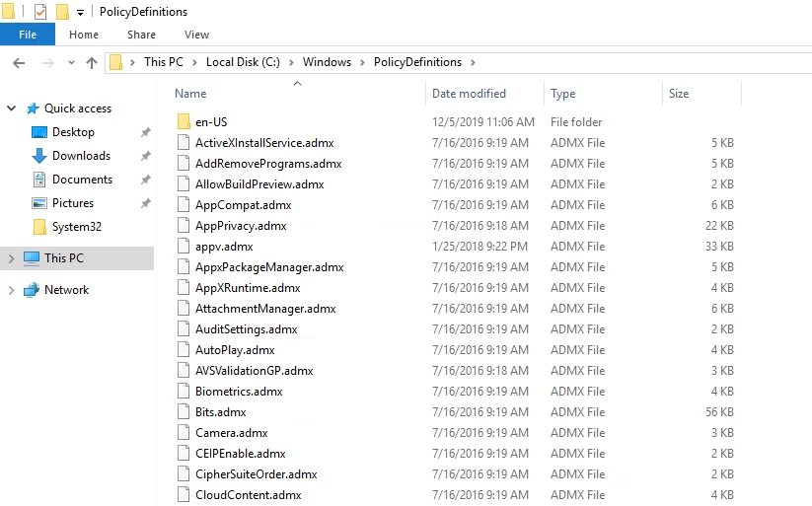Click the New folder quick access toolbar icon

pyautogui.click(x=62, y=12)
